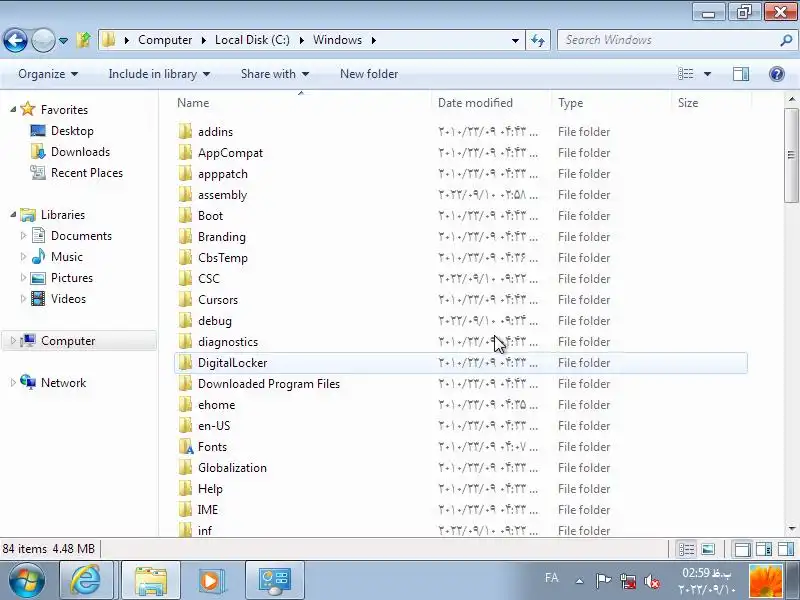Expand the Documents library

pos(23,236)
